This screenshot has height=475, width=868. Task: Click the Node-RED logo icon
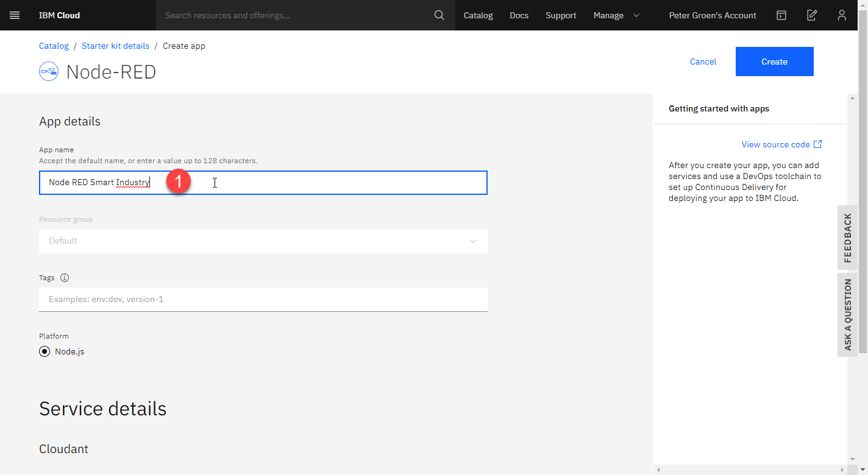[x=49, y=72]
